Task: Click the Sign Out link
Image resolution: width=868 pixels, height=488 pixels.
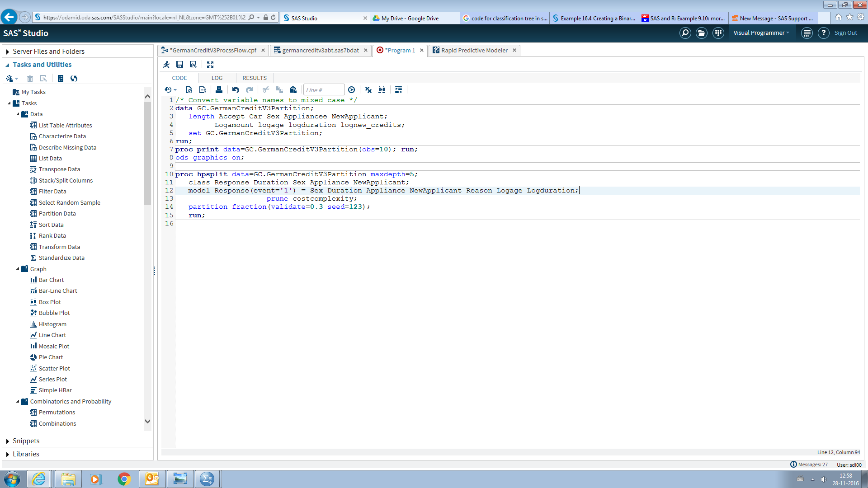Action: [x=845, y=33]
